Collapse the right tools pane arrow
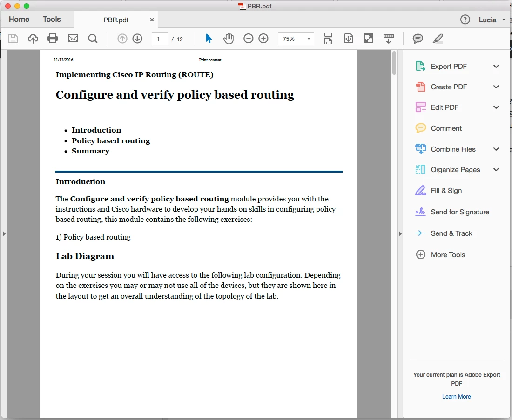 click(400, 233)
